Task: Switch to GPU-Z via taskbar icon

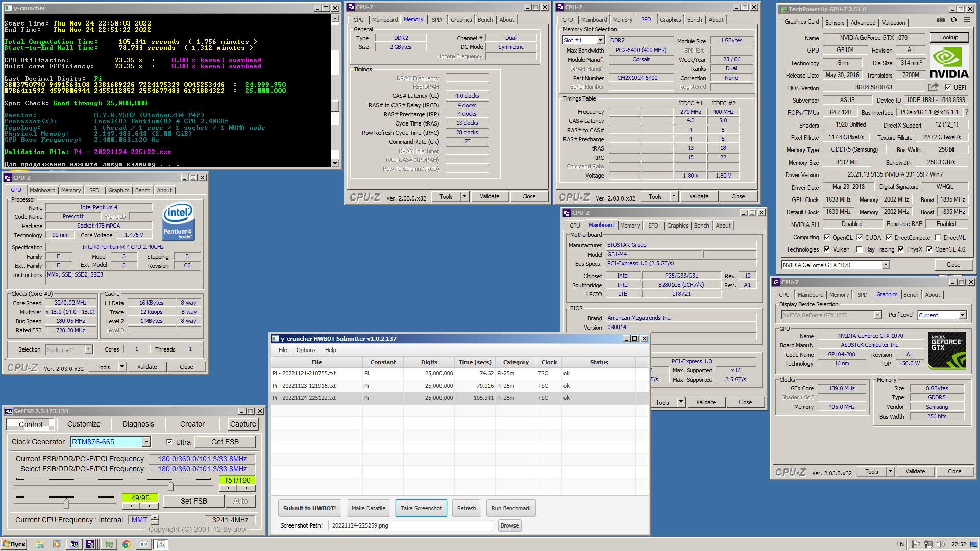Action: coord(109,544)
